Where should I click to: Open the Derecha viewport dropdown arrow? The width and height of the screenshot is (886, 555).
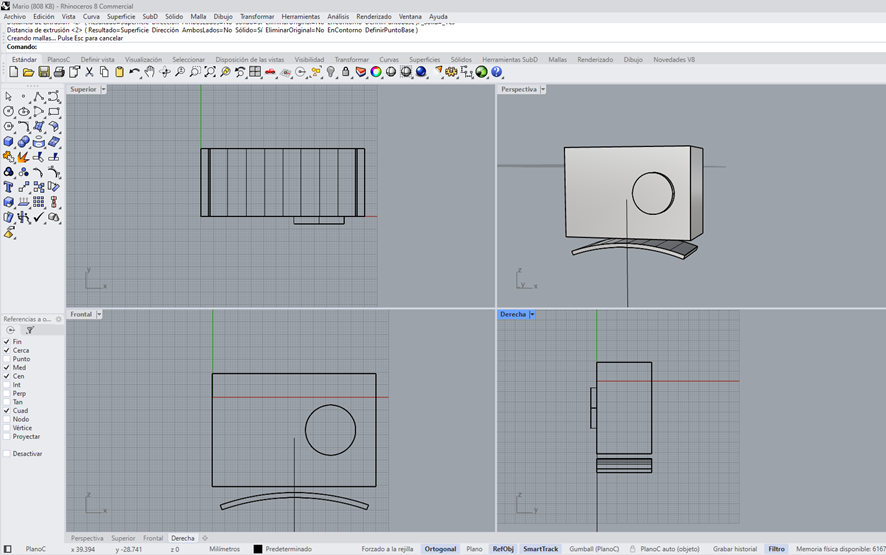coord(532,315)
